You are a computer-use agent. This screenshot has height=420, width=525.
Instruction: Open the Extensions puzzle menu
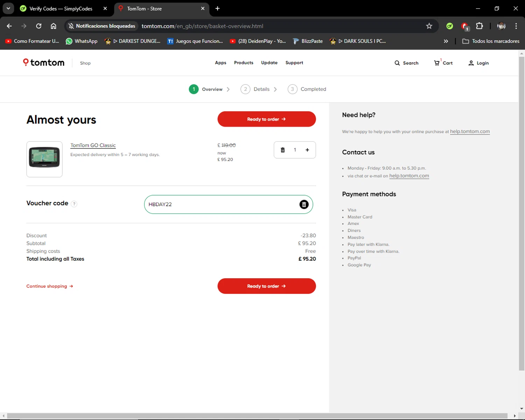coord(479,26)
